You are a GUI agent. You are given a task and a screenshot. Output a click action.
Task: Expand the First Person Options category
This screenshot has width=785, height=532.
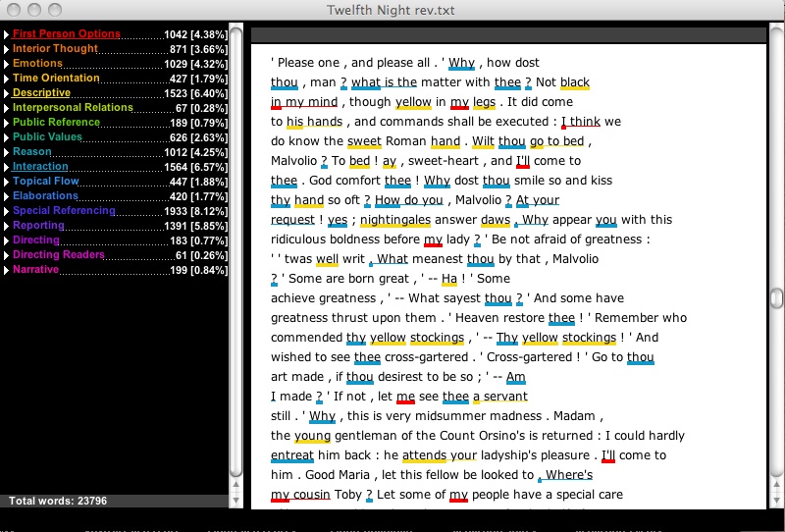6,34
